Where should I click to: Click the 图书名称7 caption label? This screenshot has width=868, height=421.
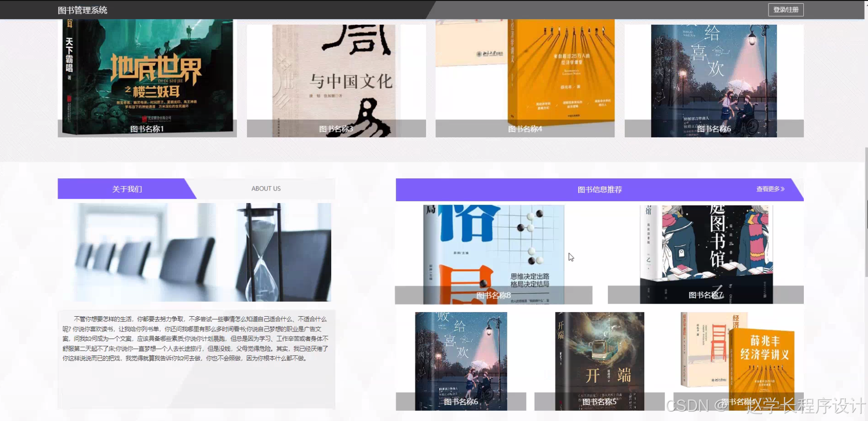pos(705,294)
